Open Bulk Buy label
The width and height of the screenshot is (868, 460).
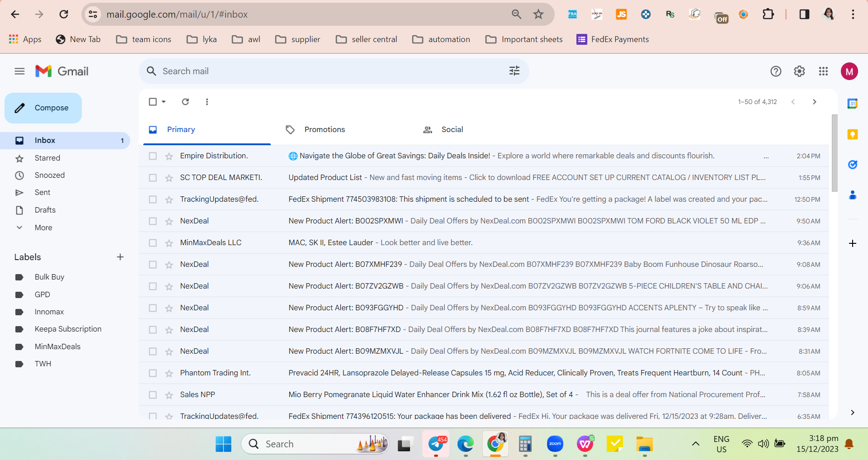click(x=65, y=277)
